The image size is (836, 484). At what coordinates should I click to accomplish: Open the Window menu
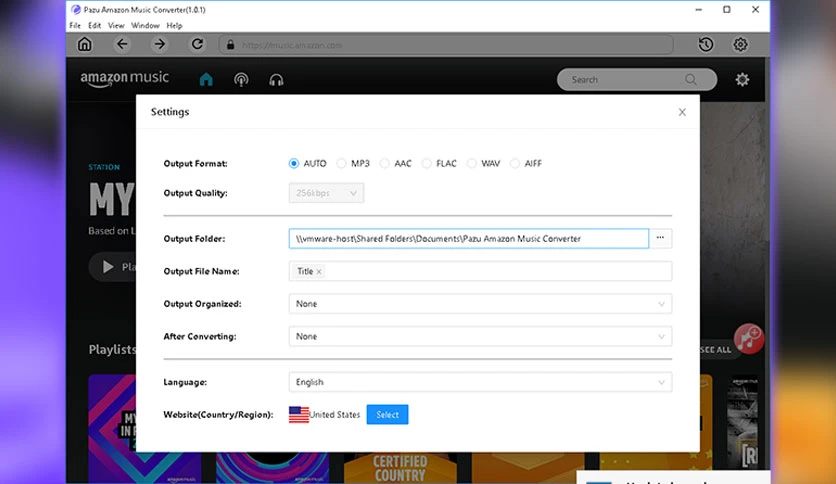[x=145, y=26]
